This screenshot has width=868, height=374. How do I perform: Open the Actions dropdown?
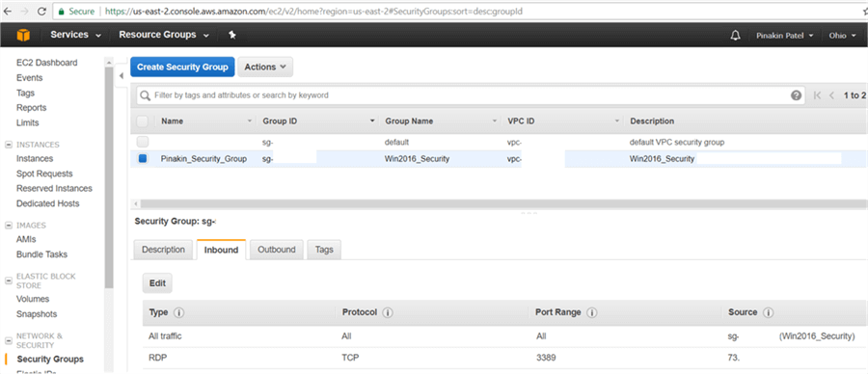[265, 67]
